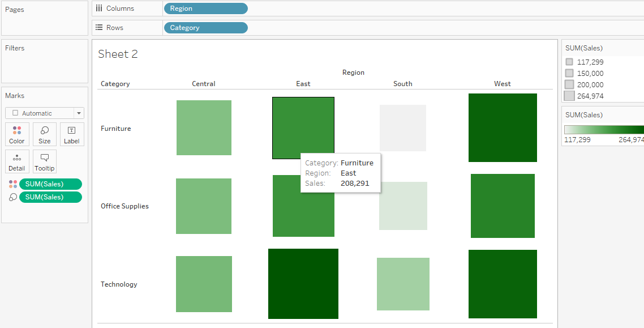Open the Automatic mark type dropdown

point(45,113)
